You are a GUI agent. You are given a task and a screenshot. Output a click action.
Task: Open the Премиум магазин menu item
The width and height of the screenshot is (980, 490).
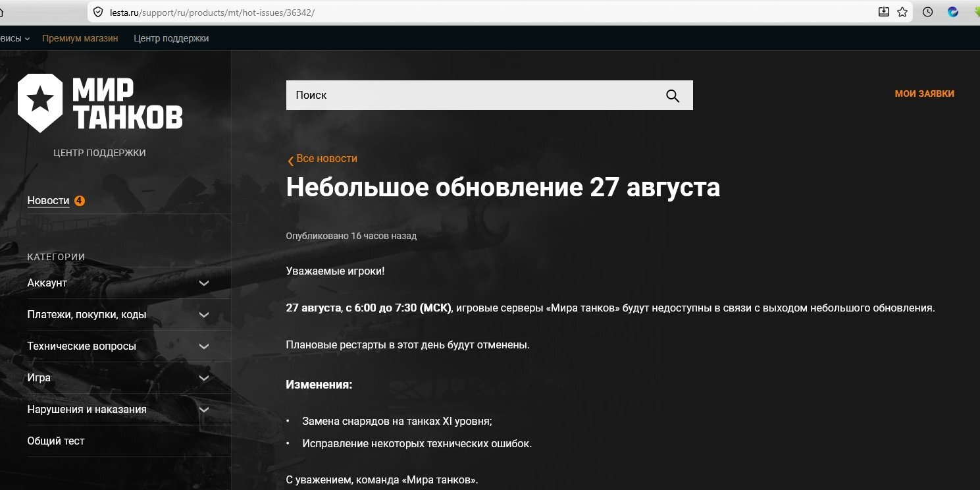click(x=80, y=38)
